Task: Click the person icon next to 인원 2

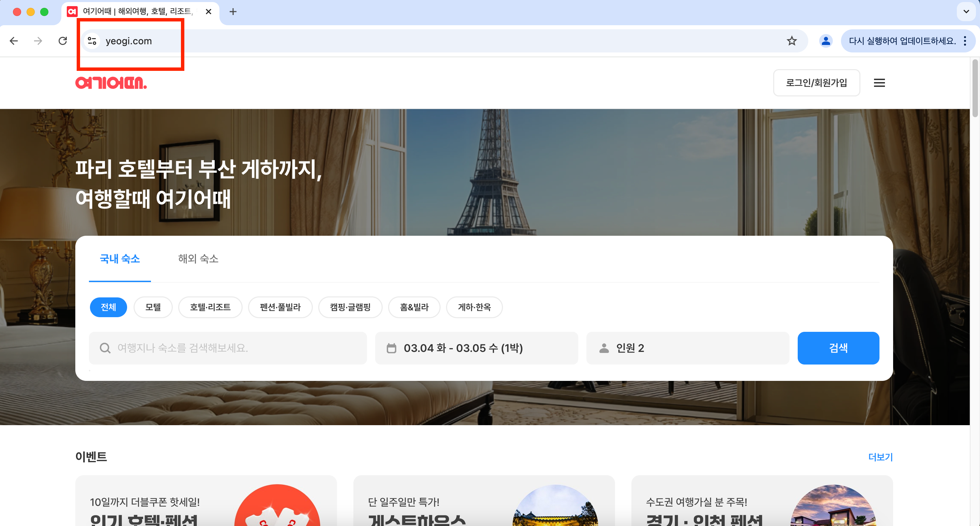Action: pos(604,348)
